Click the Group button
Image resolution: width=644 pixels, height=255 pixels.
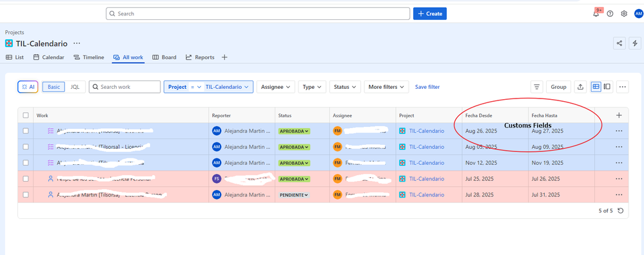[558, 87]
